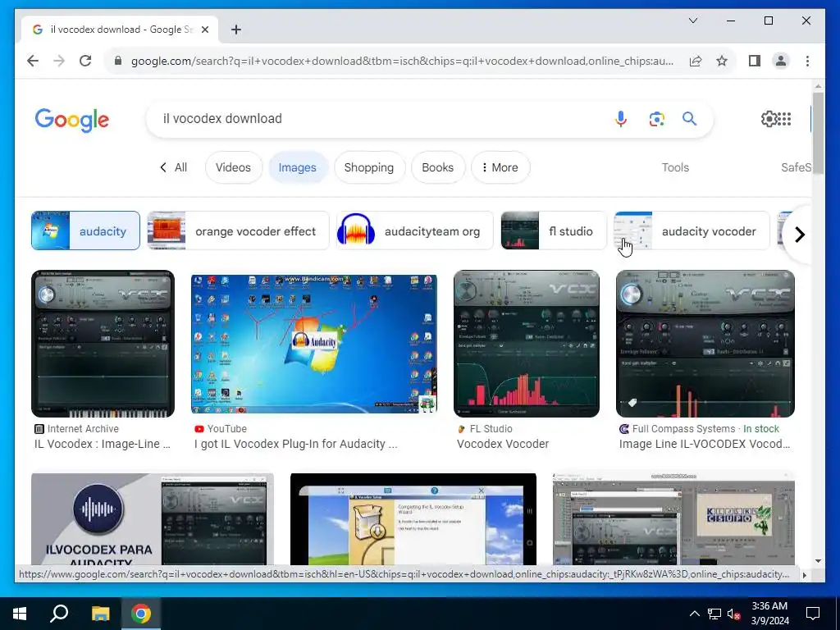Close the il vocodex download tab
This screenshot has height=630, width=840.
[204, 30]
